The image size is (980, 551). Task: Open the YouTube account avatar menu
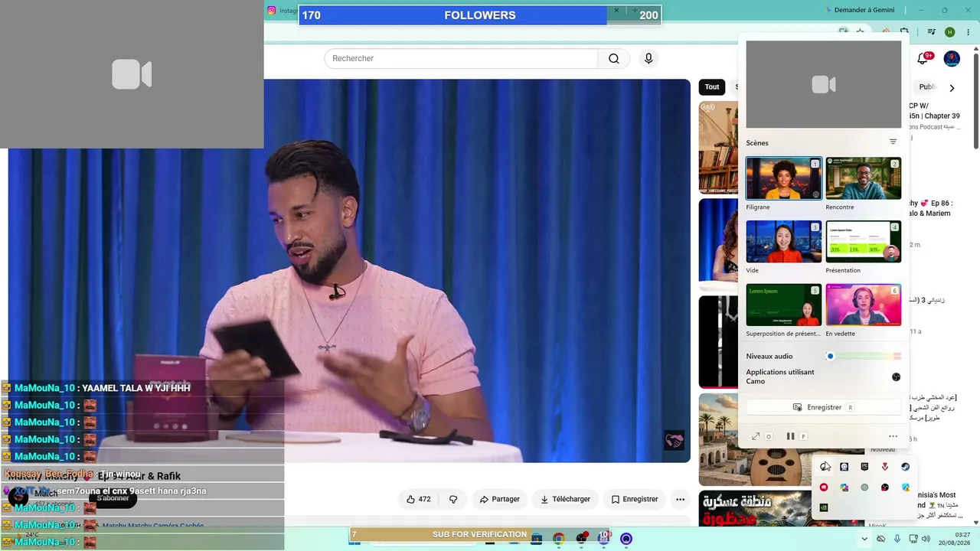pos(952,59)
